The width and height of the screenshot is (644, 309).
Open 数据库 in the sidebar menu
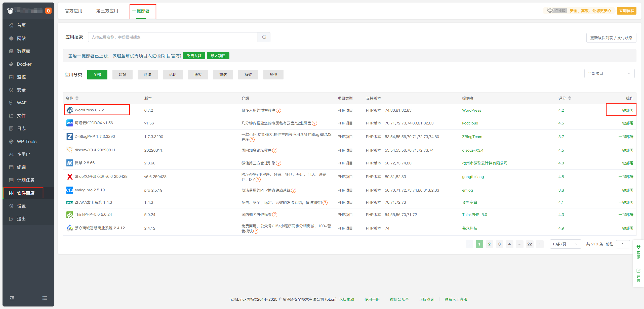23,51
